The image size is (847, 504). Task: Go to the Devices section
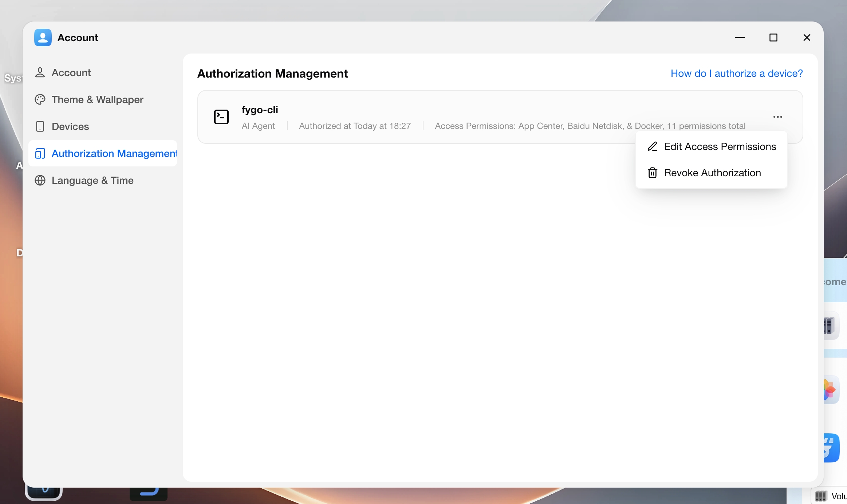103,126
